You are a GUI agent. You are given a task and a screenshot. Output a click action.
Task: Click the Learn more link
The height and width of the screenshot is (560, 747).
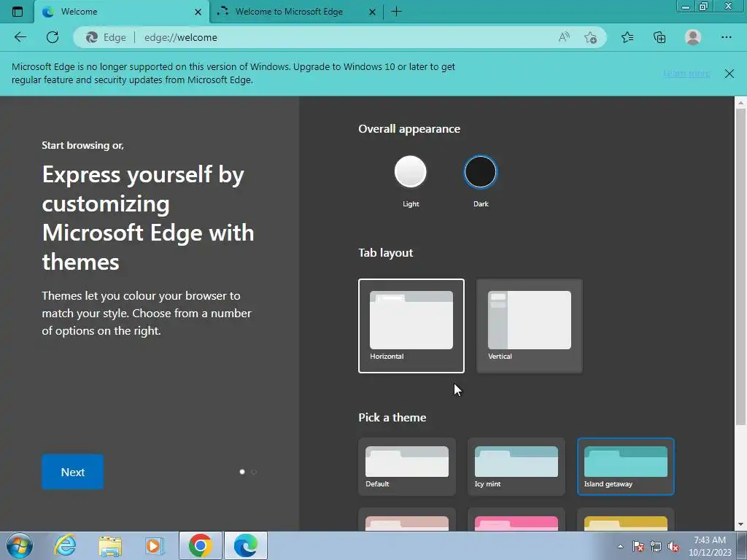686,74
